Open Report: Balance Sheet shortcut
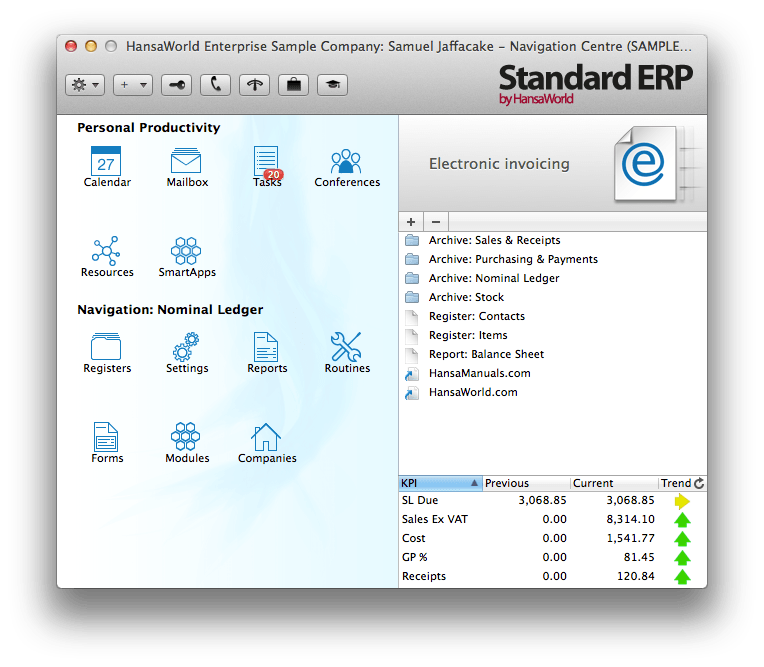 tap(553, 354)
